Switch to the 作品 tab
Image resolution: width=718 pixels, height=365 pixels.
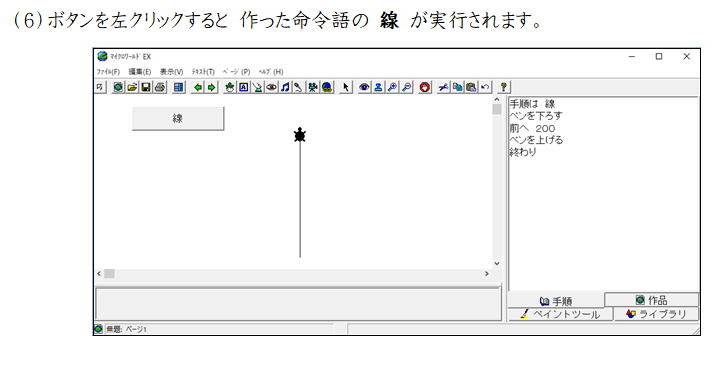[x=652, y=300]
